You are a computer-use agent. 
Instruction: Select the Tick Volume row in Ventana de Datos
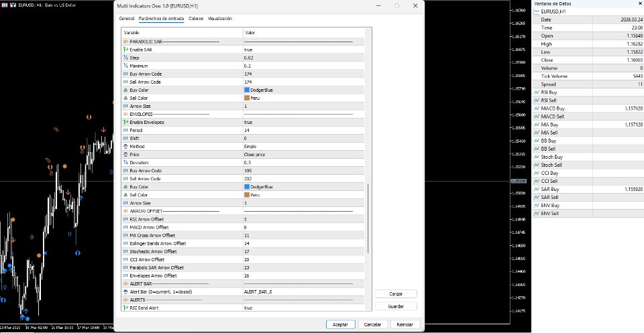(588, 76)
